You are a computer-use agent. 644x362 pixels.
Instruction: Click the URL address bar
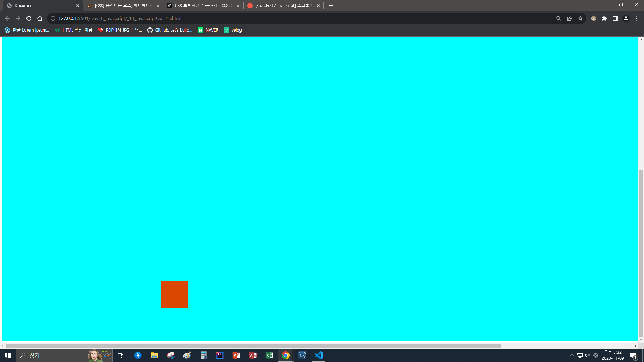click(x=268, y=18)
